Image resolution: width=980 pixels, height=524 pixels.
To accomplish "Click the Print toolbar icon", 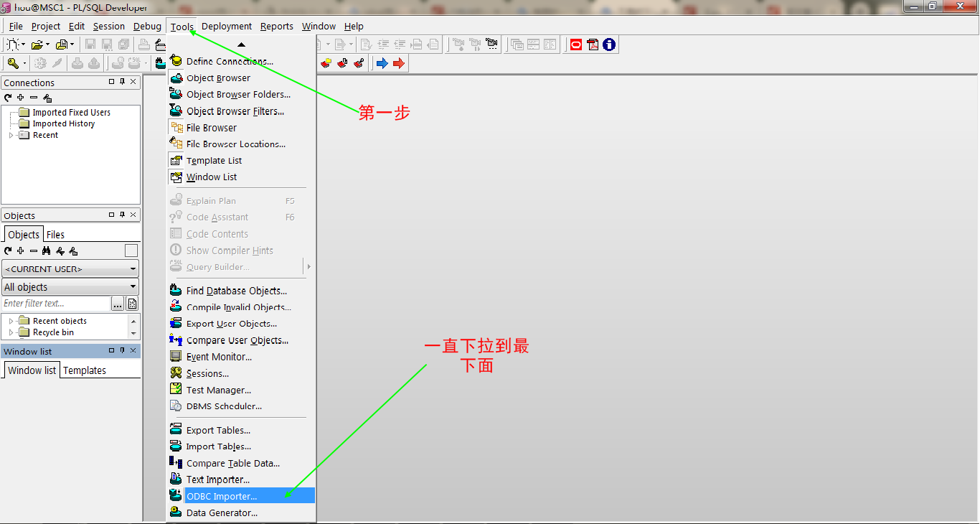I will [x=143, y=44].
